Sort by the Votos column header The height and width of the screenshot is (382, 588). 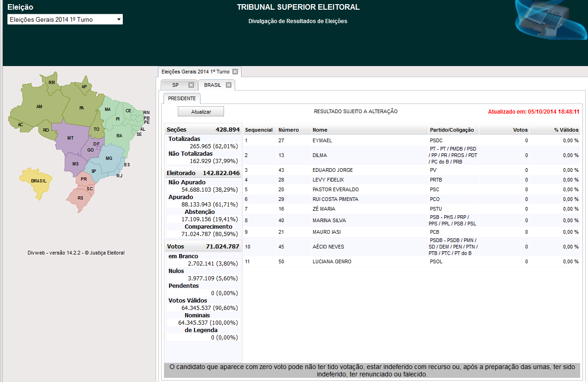[504, 130]
